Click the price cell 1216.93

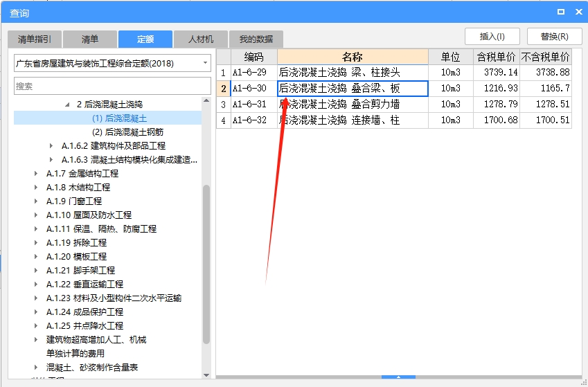point(497,89)
